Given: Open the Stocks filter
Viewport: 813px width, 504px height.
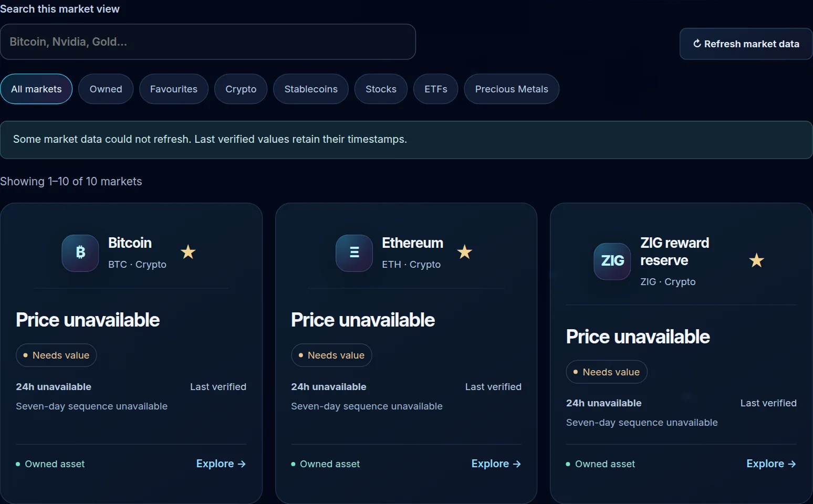Looking at the screenshot, I should tap(381, 89).
